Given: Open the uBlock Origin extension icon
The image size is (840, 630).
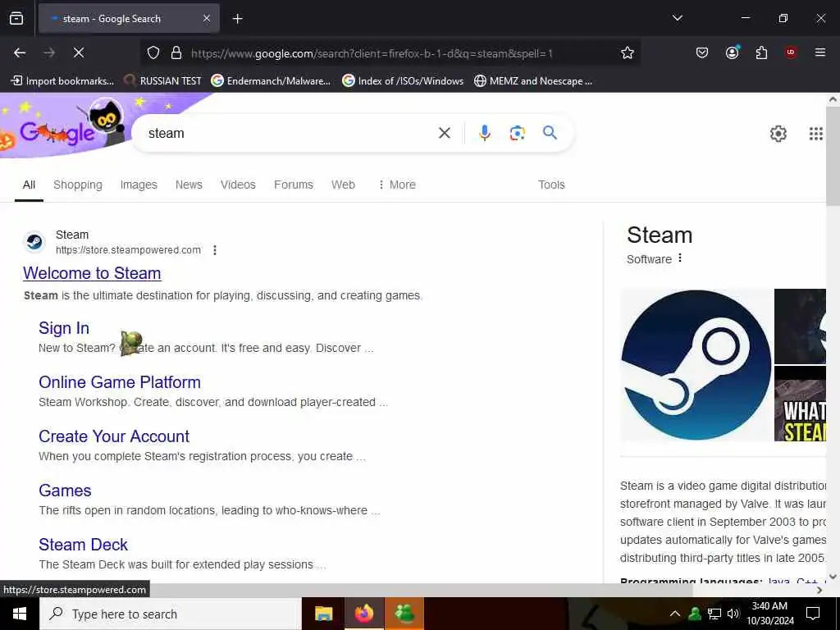Looking at the screenshot, I should click(790, 52).
